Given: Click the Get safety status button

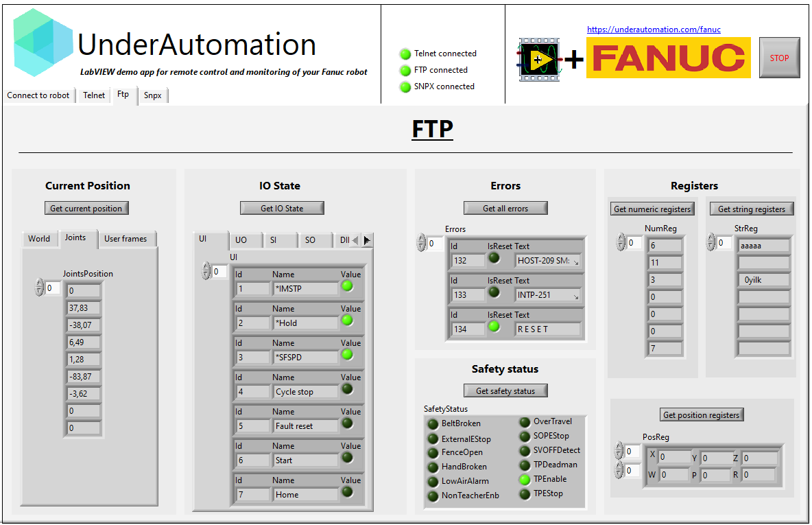Looking at the screenshot, I should point(505,390).
